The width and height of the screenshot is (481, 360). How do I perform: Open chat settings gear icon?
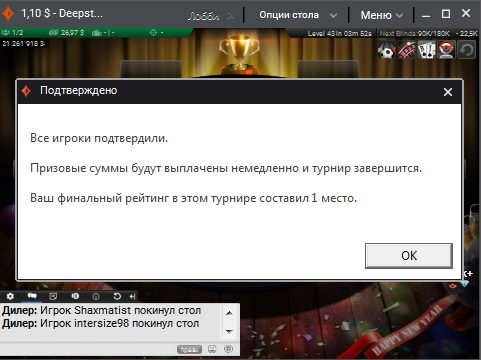coord(10,296)
